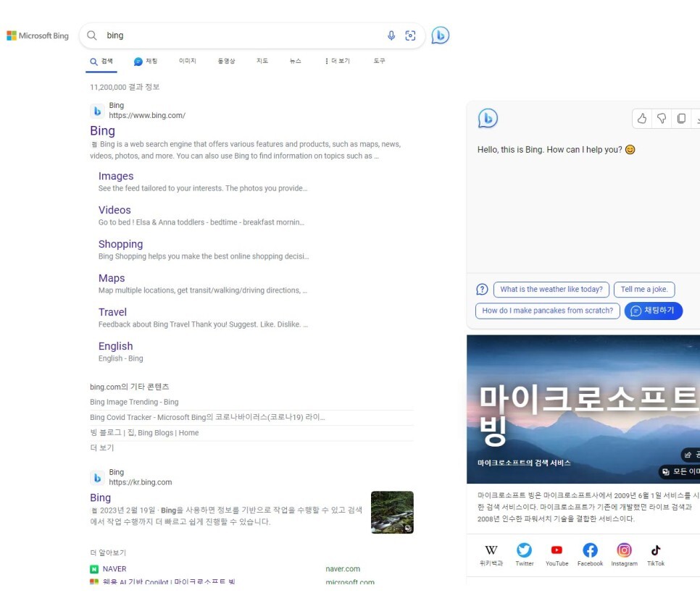Viewport: 700px width, 614px height.
Task: Open the Shopping sitelink
Action: [x=120, y=244]
